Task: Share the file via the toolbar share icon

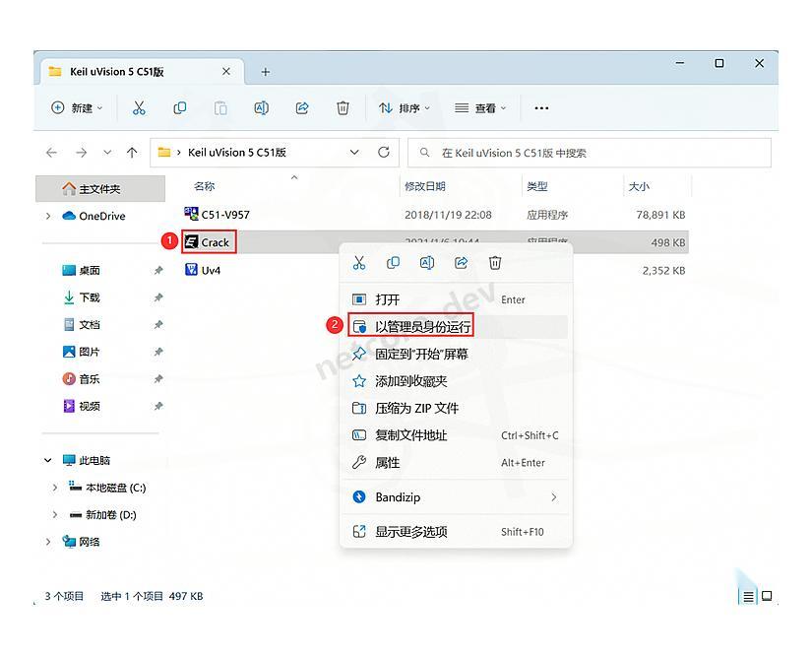Action: pos(302,108)
